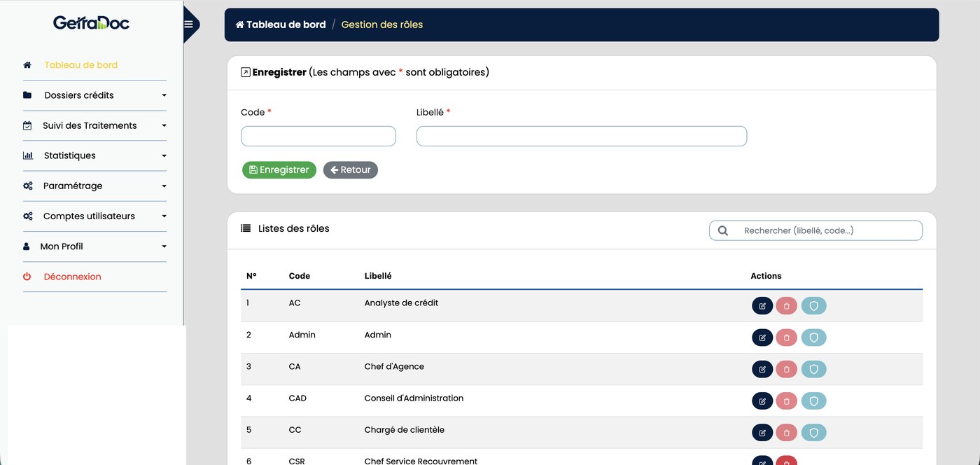Open permissions shield for Chef d'Agence
The height and width of the screenshot is (465, 980).
[813, 369]
